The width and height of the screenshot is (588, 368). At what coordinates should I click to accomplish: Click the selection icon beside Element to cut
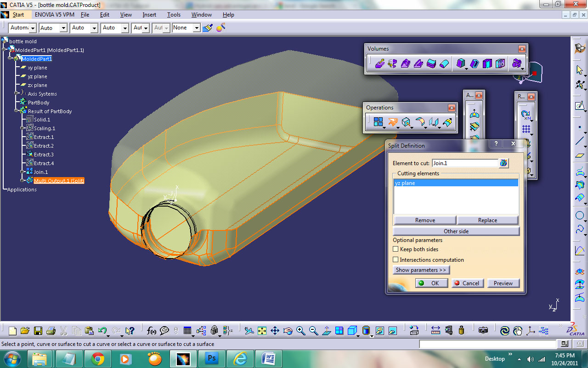click(503, 163)
